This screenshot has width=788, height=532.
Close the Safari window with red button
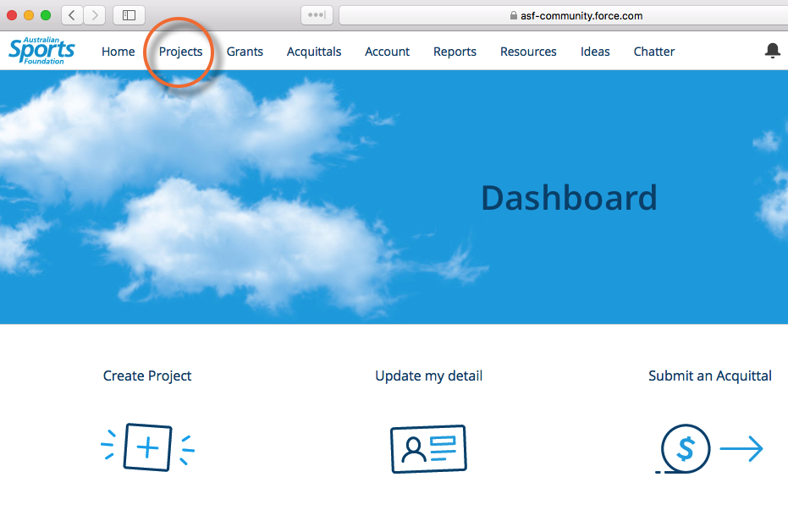point(12,15)
